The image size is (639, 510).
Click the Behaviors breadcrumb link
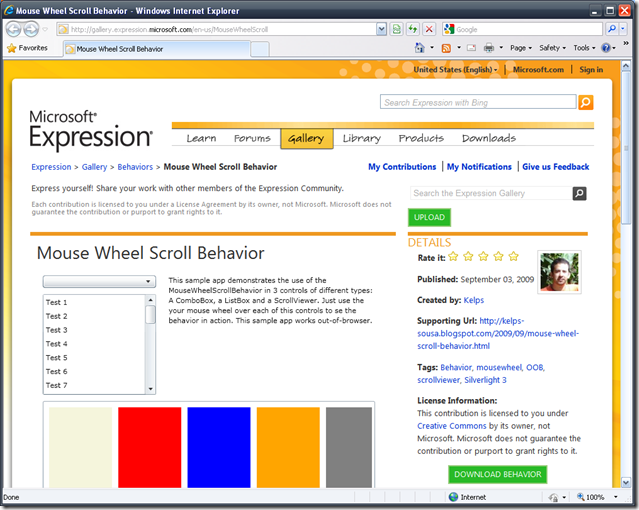click(x=135, y=167)
